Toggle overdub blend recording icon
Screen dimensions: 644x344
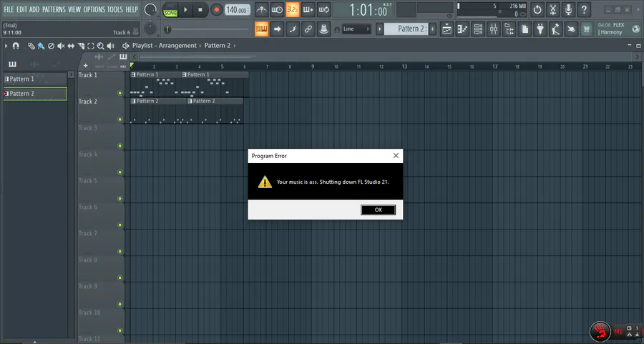pos(308,9)
